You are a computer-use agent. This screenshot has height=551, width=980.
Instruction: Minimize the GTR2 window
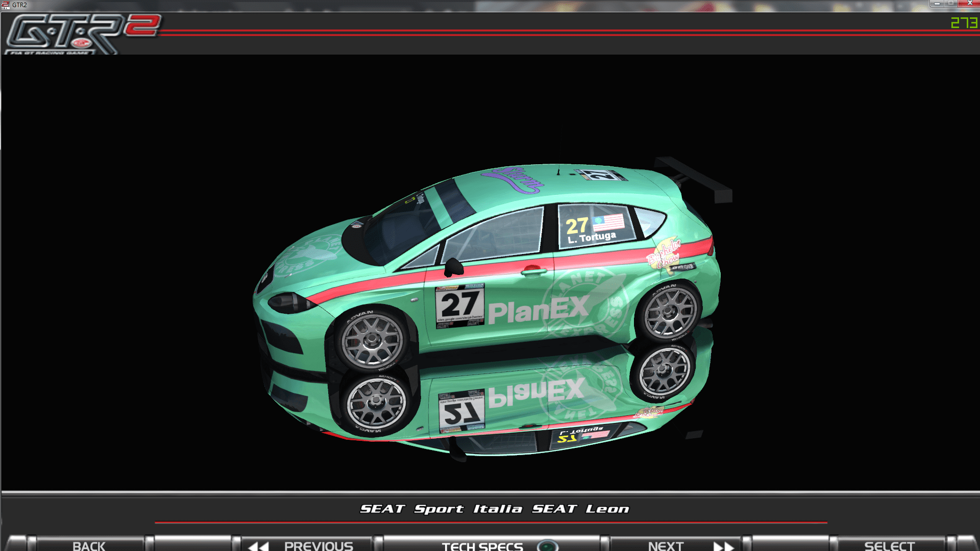click(937, 4)
